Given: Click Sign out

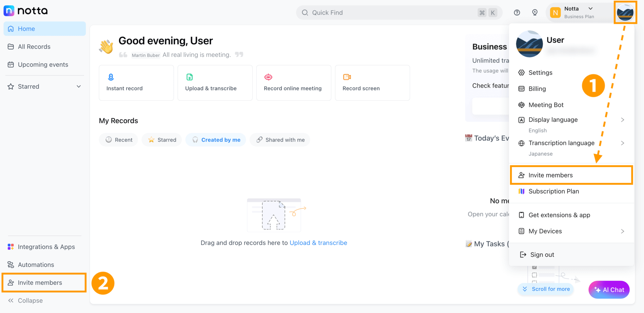Looking at the screenshot, I should [571, 255].
